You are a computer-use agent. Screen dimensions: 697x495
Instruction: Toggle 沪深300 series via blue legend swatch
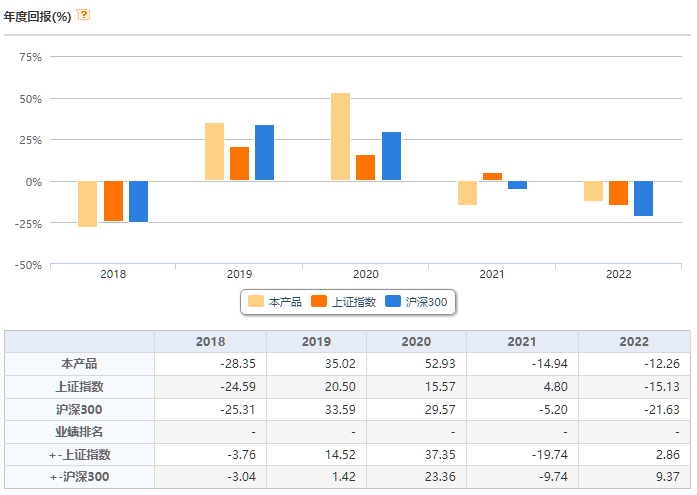coord(393,302)
